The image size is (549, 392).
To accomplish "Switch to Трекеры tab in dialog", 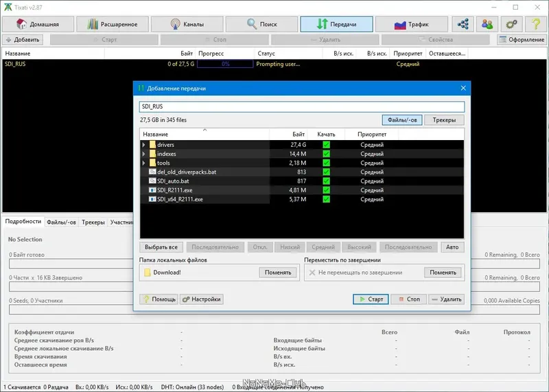I will [444, 120].
